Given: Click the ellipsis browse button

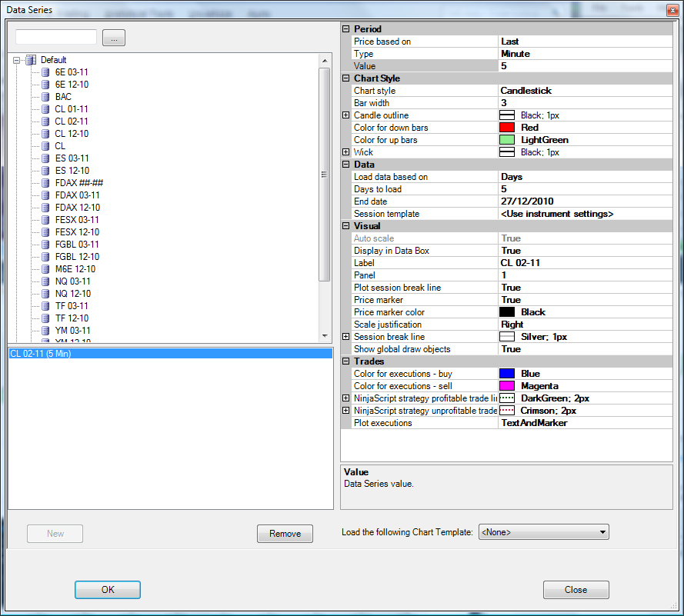Looking at the screenshot, I should 114,38.
